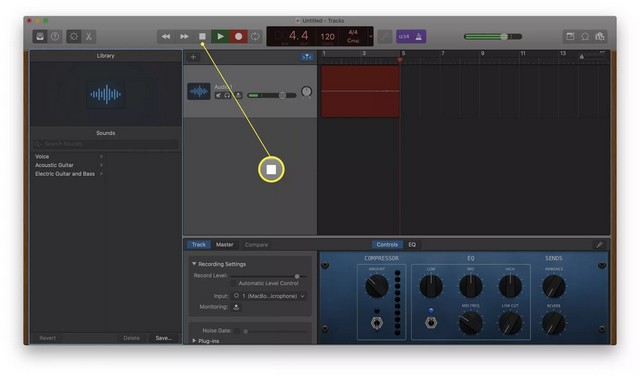Adjust the Audio 1 track volume slider

click(x=272, y=96)
